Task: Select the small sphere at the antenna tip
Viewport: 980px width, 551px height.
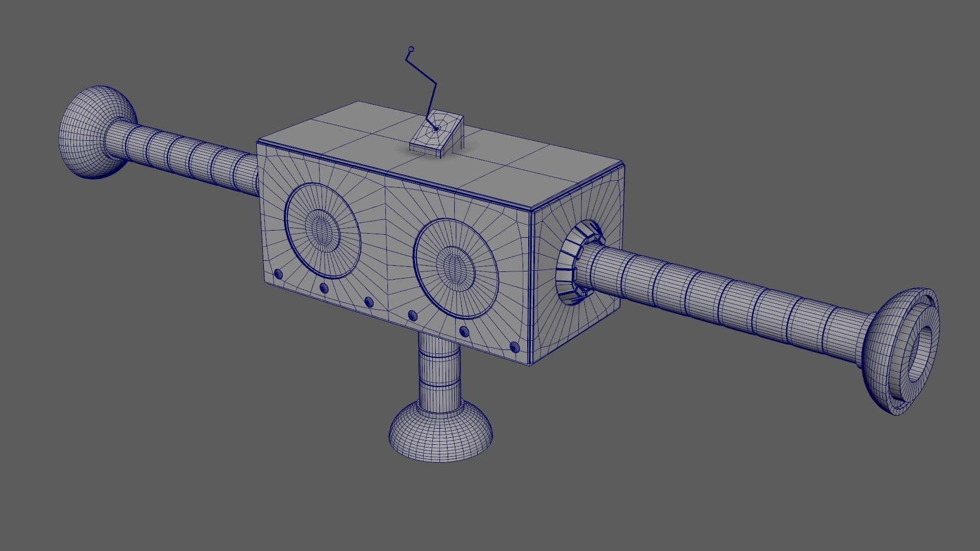Action: pyautogui.click(x=412, y=49)
